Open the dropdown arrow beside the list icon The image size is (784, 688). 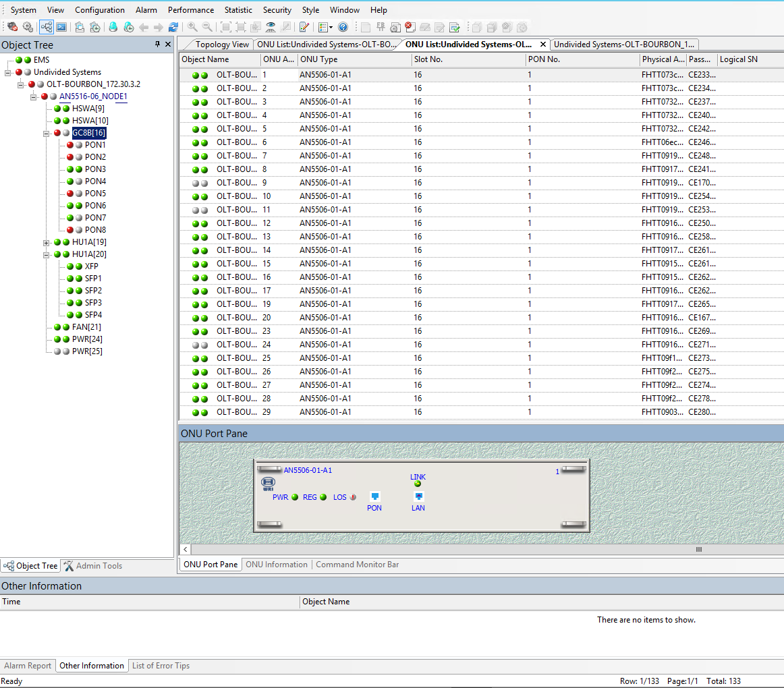pos(330,27)
